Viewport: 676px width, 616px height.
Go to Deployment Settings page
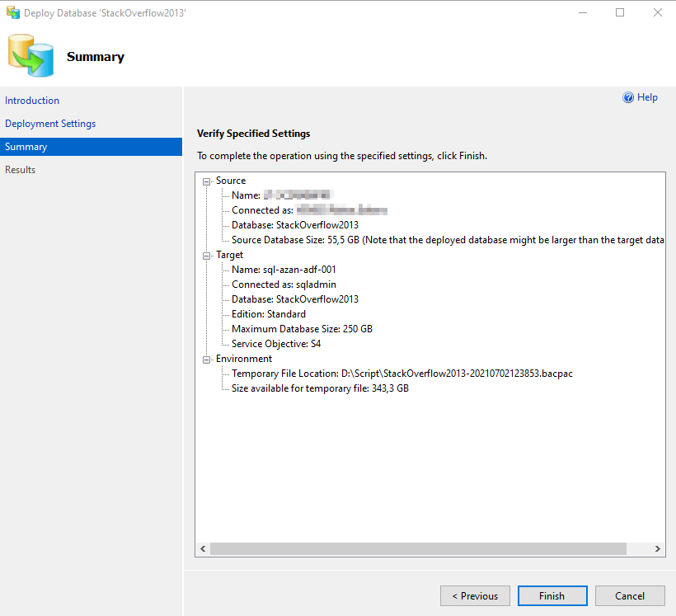pos(50,124)
